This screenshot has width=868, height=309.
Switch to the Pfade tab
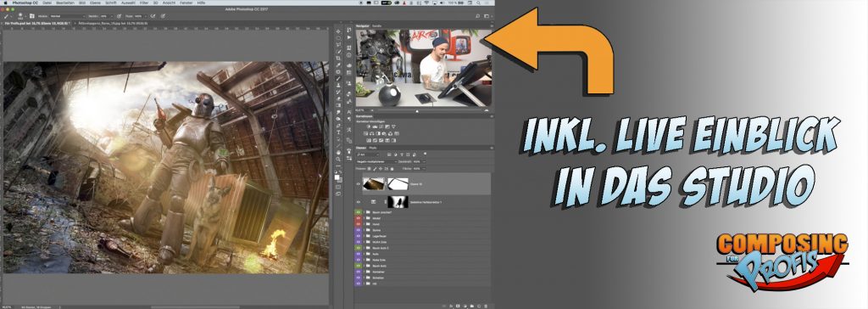tap(373, 148)
